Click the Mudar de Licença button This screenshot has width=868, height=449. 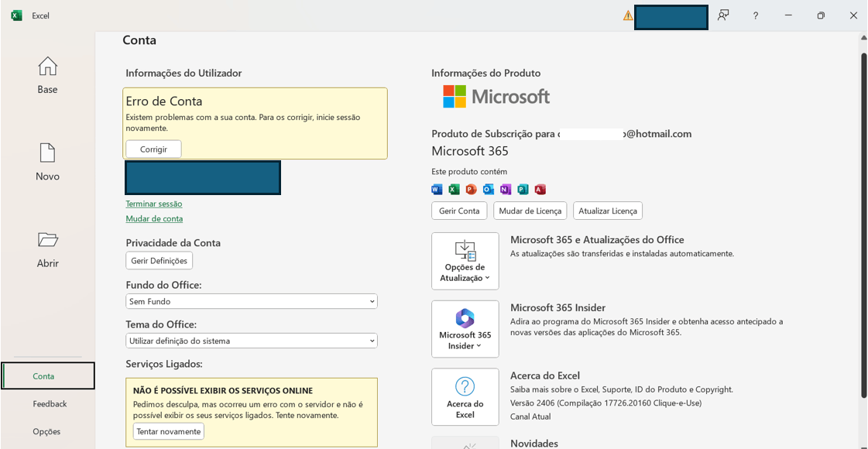coord(530,211)
